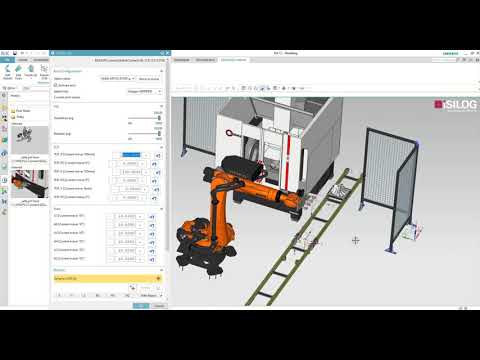The image size is (480, 360).
Task: Click apply icon beside the A6 axis field
Action: pyautogui.click(x=152, y=259)
